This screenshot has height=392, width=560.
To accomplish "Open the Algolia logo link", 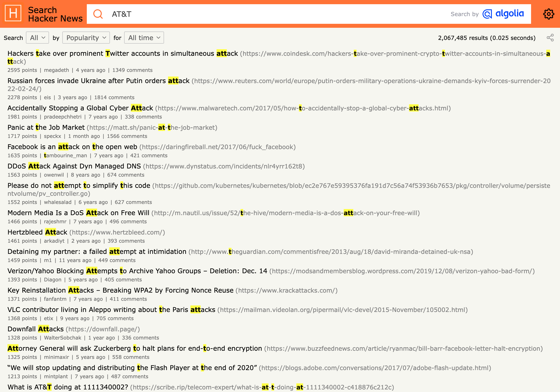I will [503, 14].
